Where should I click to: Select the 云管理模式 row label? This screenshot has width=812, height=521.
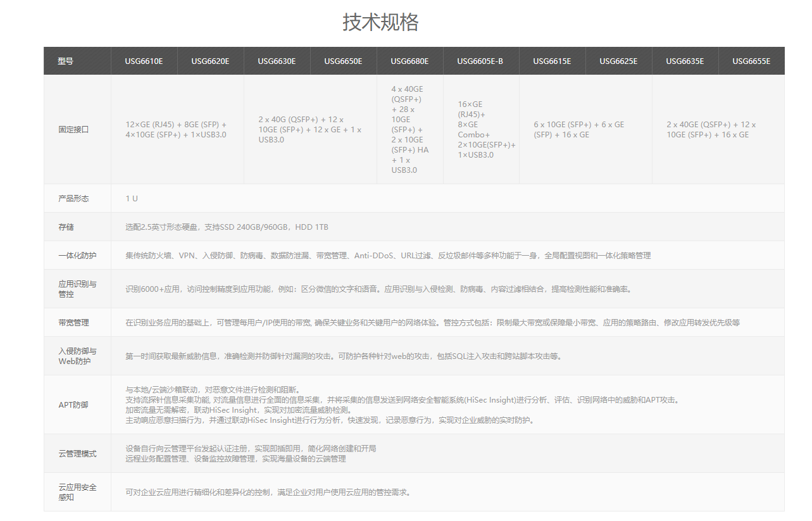(77, 454)
